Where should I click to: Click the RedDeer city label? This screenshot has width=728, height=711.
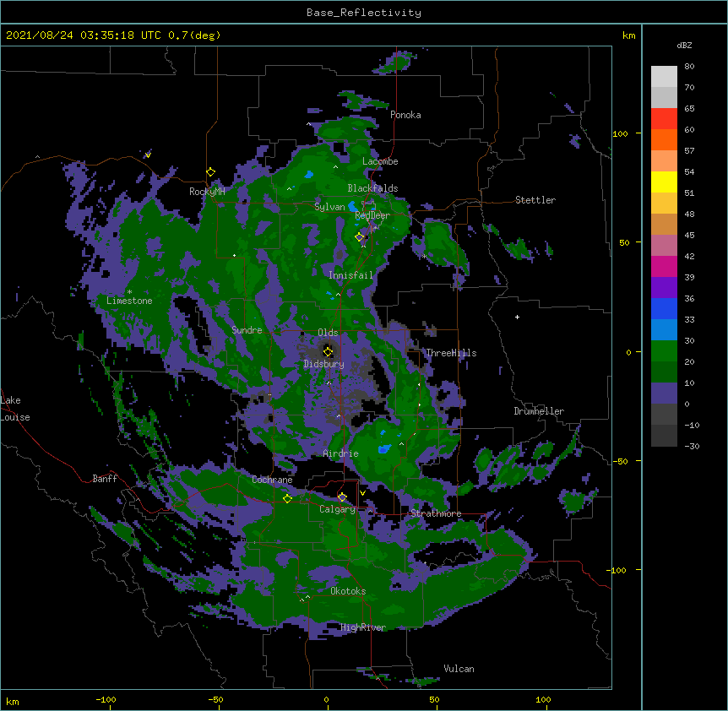click(372, 215)
